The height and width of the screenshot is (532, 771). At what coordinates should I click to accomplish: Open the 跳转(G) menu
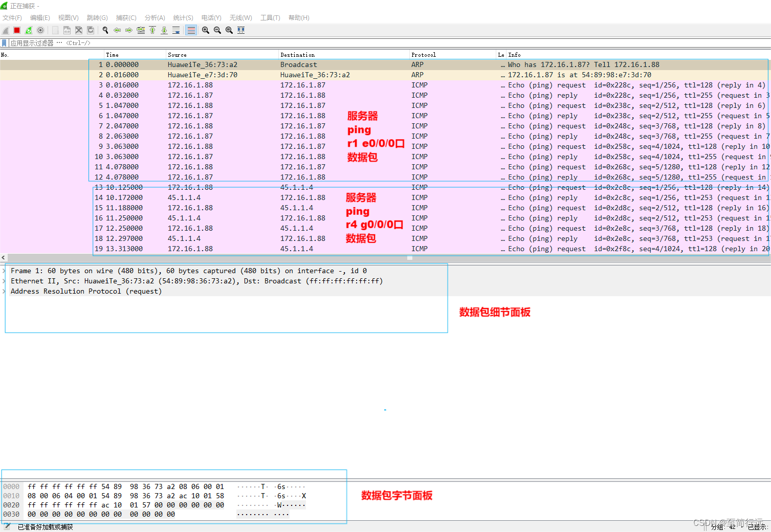[97, 17]
